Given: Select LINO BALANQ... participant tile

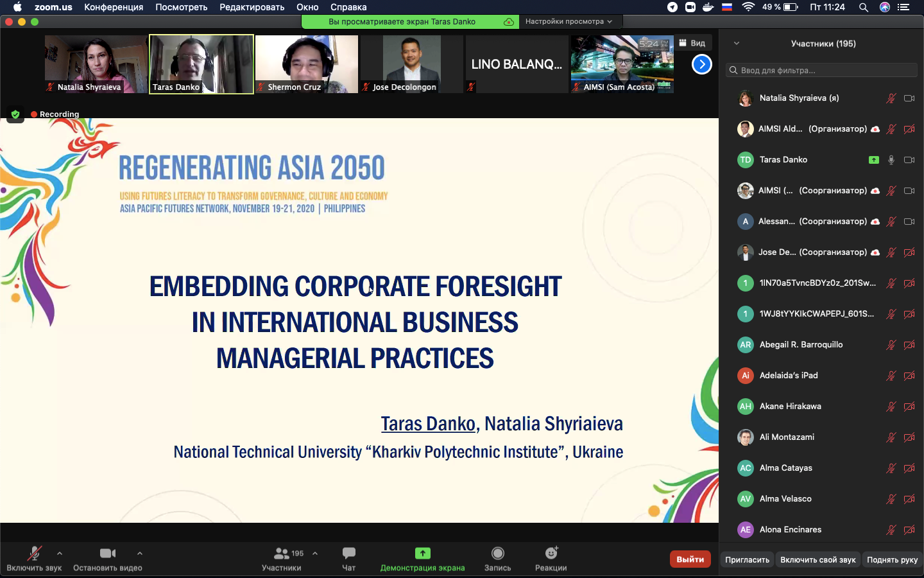Looking at the screenshot, I should pos(517,64).
